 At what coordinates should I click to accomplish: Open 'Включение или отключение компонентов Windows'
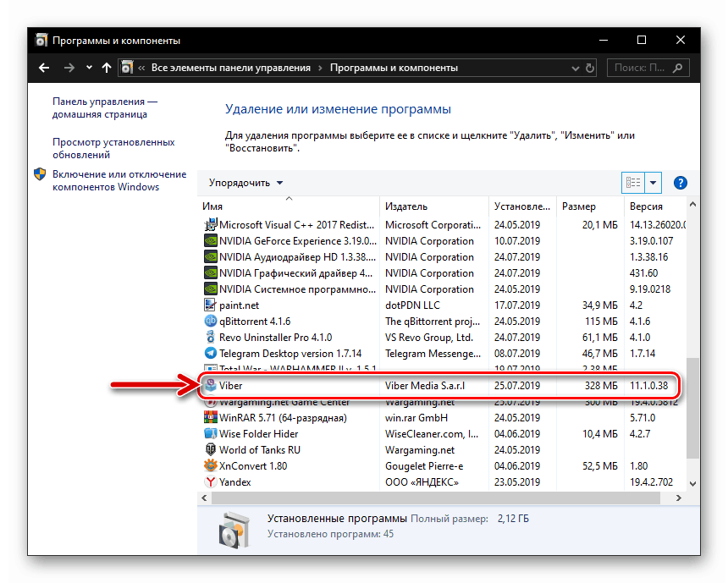click(x=119, y=180)
